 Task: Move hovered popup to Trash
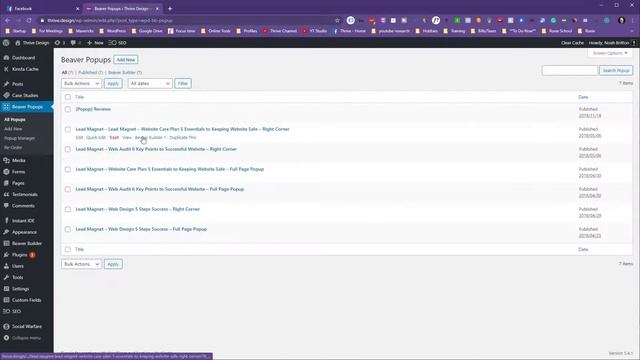[x=114, y=138]
